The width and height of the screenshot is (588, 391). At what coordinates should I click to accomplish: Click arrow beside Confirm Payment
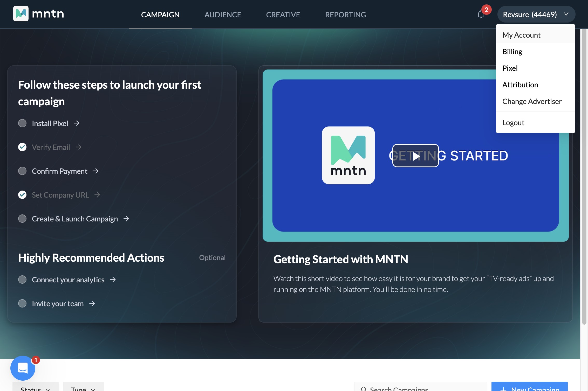point(96,171)
